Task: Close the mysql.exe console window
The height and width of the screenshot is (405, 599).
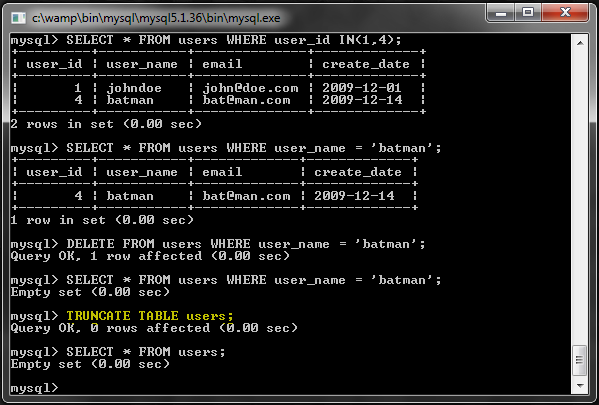Action: click(x=565, y=13)
